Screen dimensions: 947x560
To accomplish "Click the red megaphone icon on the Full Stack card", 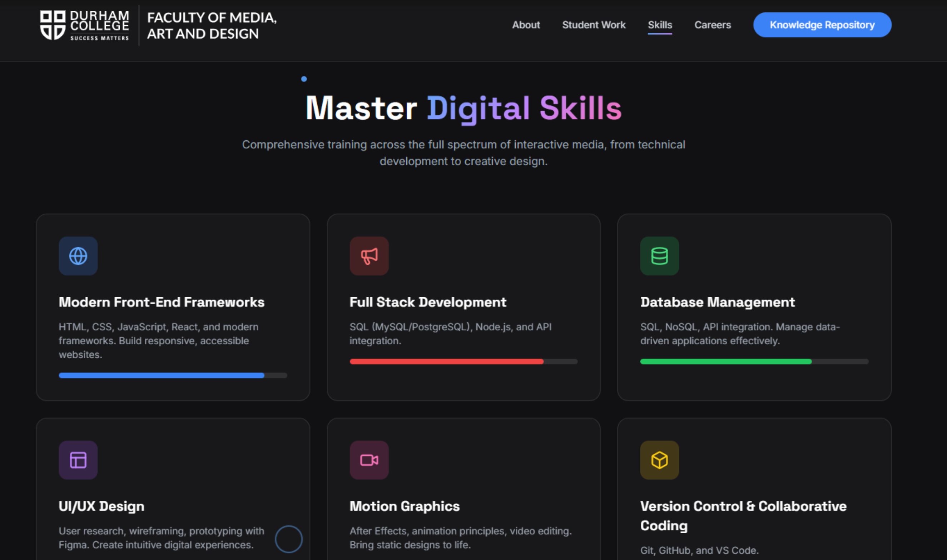I will (369, 256).
